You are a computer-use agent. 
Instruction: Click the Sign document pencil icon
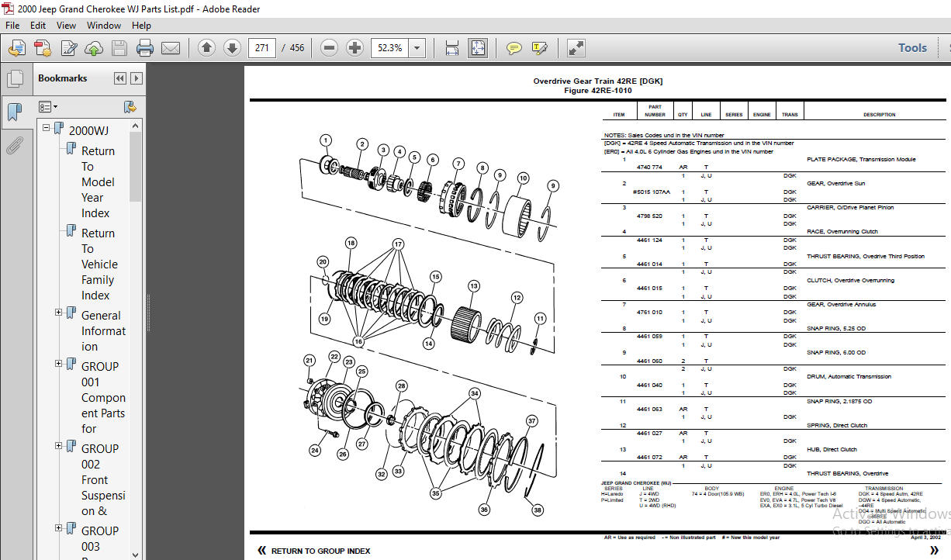click(68, 48)
